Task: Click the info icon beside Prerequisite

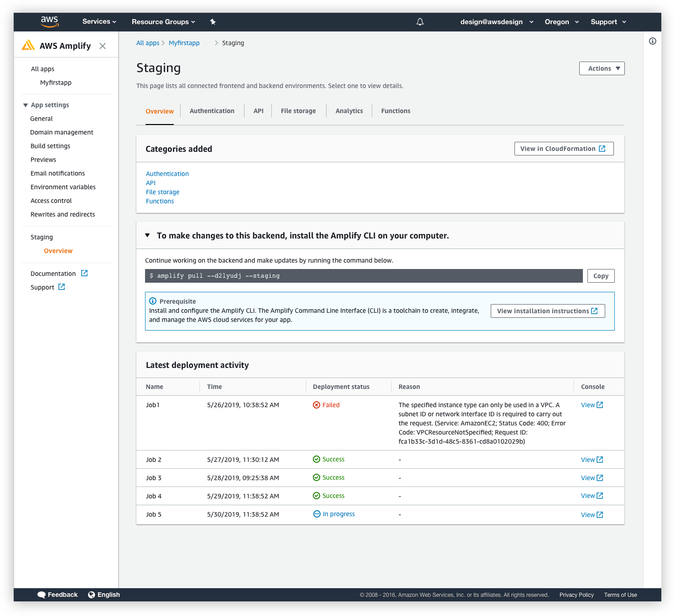Action: (x=153, y=301)
